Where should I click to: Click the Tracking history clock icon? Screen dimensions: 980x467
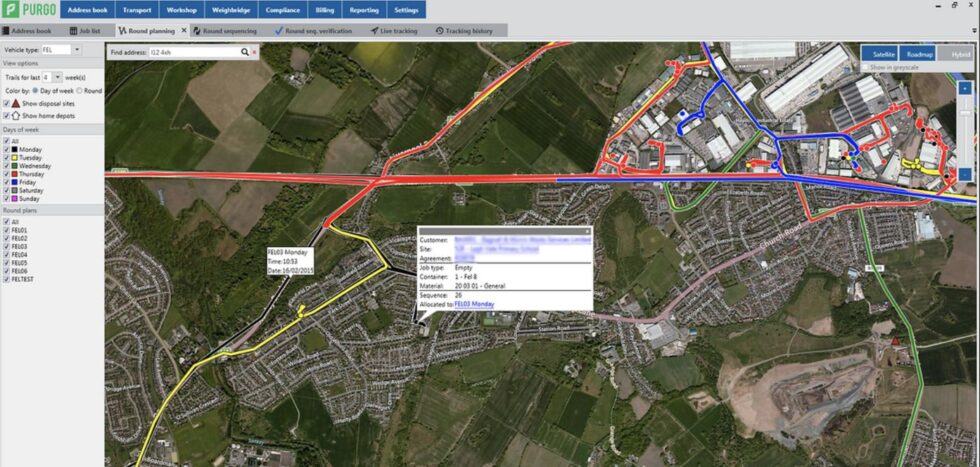pyautogui.click(x=439, y=31)
